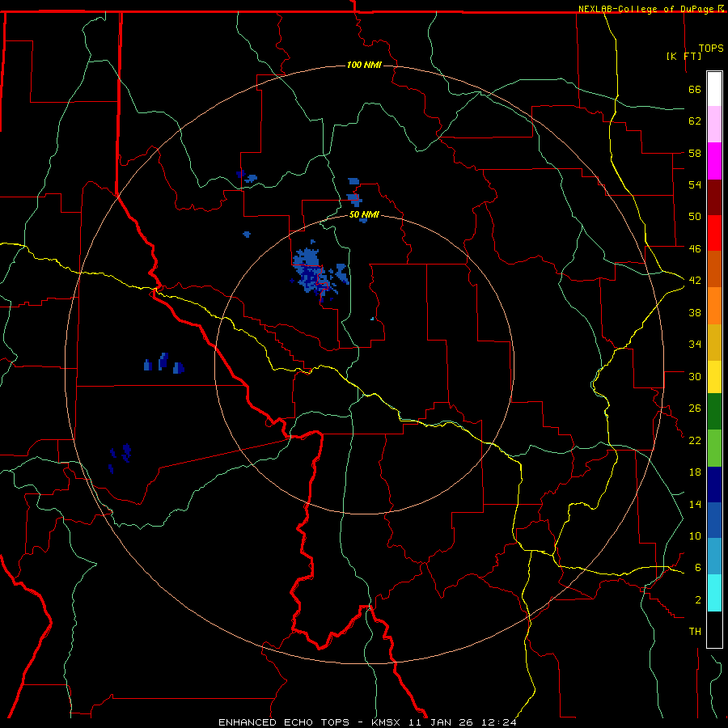Image resolution: width=728 pixels, height=728 pixels.
Task: Click the bright yellow legend swatch
Action: pos(714,377)
